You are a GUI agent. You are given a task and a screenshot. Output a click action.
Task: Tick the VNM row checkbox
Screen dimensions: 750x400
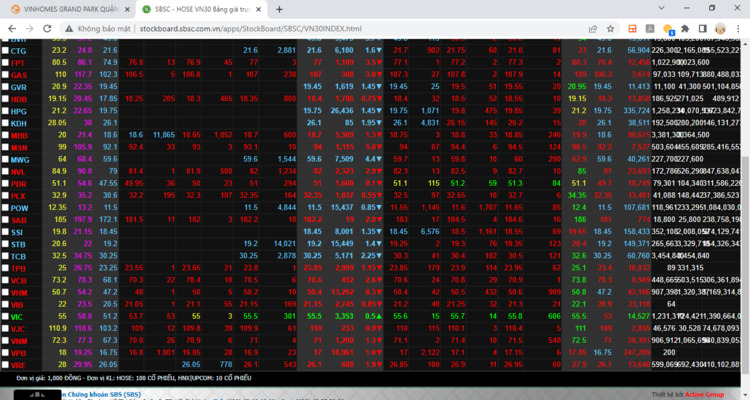tap(5, 341)
